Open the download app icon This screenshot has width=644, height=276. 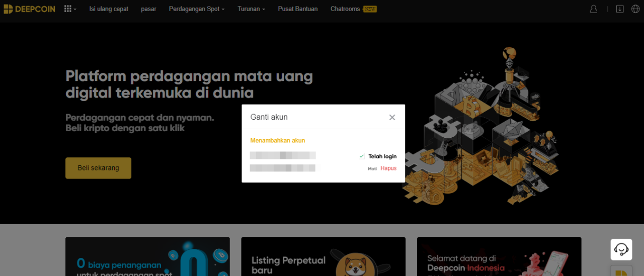point(620,9)
